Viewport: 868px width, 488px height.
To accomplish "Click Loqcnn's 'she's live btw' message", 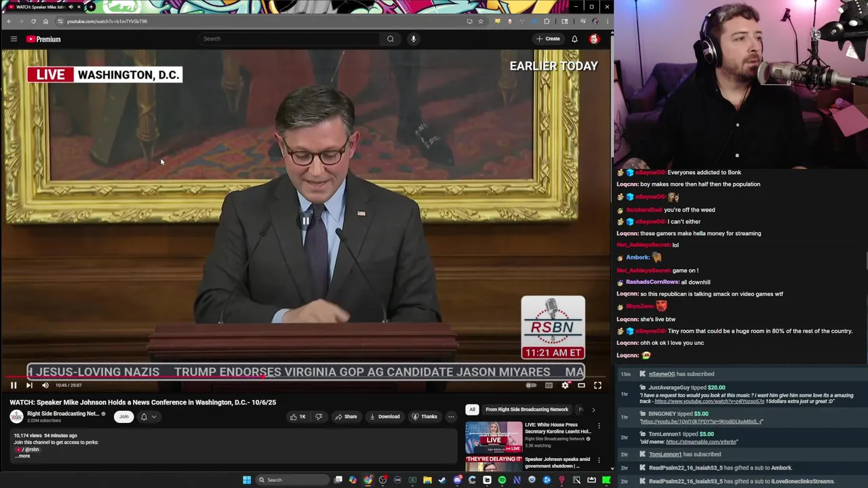I will coord(646,319).
